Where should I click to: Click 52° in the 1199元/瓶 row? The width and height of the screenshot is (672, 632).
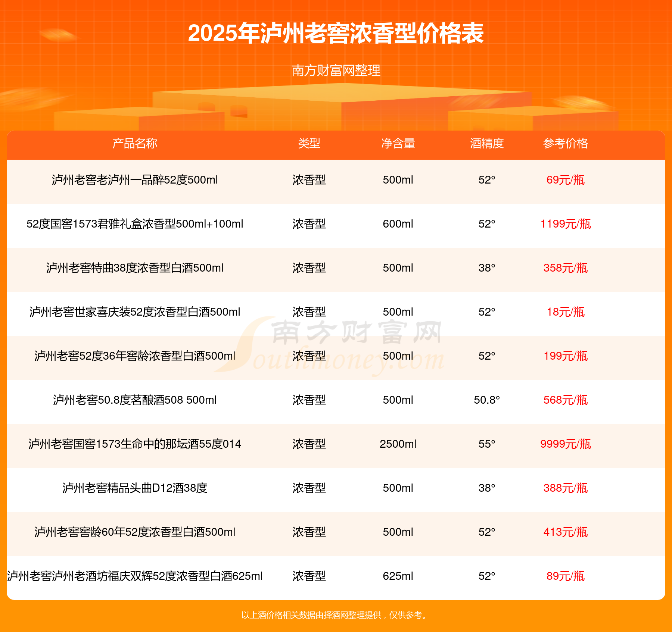pos(487,224)
